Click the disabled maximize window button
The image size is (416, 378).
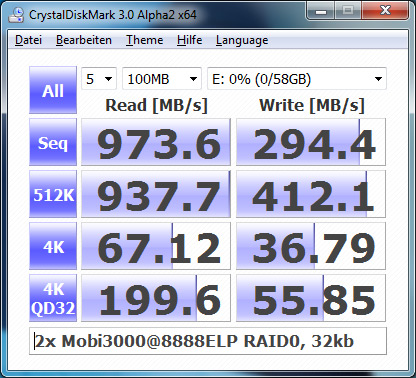pyautogui.click(x=348, y=11)
